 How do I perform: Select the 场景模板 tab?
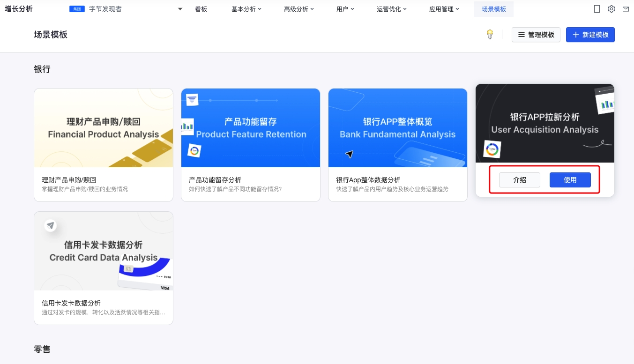(x=494, y=9)
